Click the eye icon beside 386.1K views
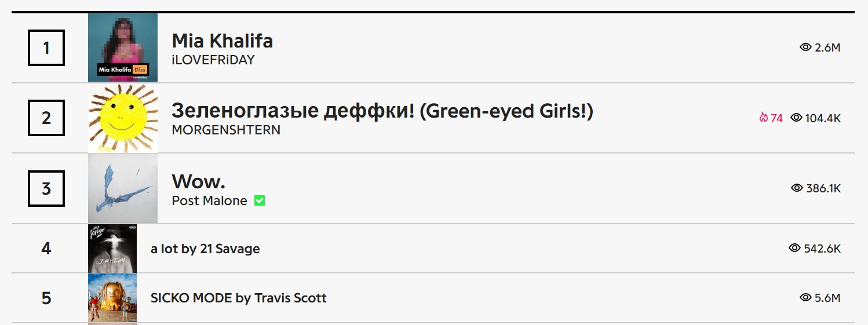Image resolution: width=868 pixels, height=325 pixels. 797,188
